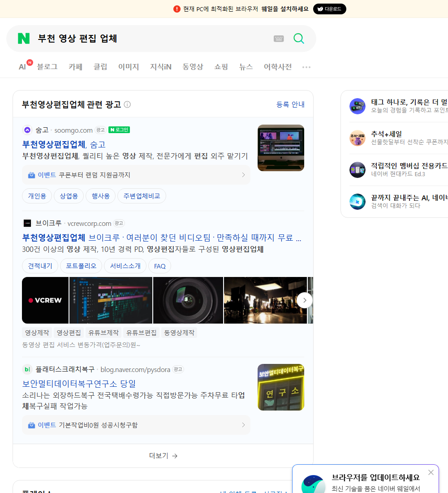Switch to the 어학사전 tab
This screenshot has height=493, width=448.
pos(278,67)
